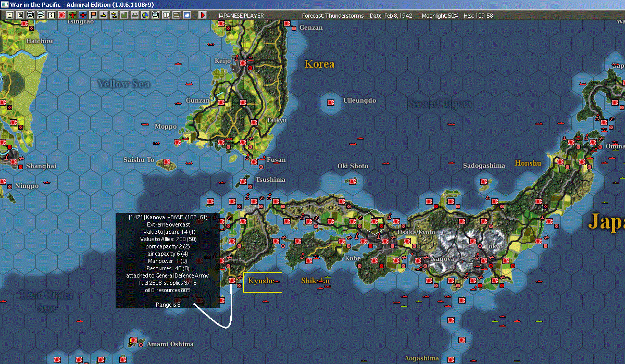Click the Osaka/Kyoto label
Screen dimensions: 625x364
[x=416, y=232]
